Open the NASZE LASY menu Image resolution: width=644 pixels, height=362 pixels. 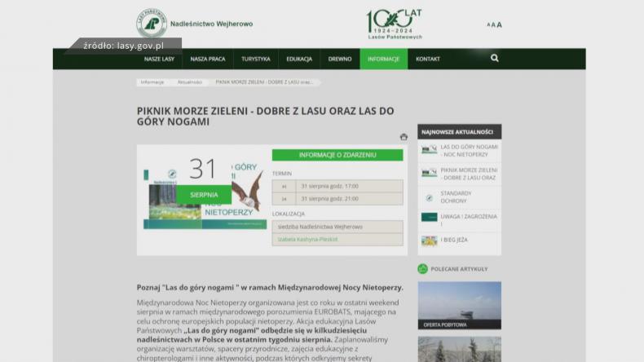coord(159,59)
